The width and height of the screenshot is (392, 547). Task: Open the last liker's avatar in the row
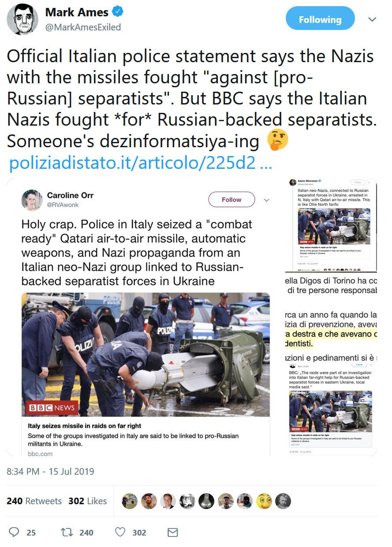[x=283, y=501]
